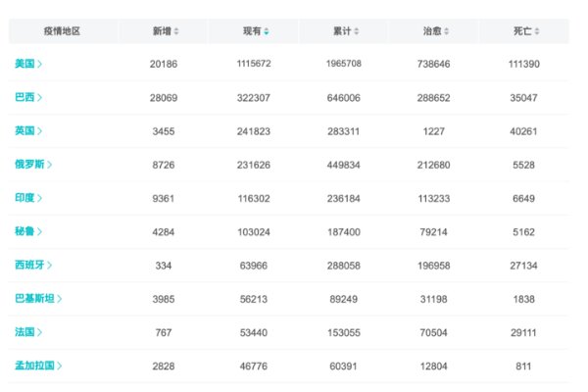The width and height of the screenshot is (588, 392).
Task: Select 巴西 cumulative value 646006
Action: (344, 98)
